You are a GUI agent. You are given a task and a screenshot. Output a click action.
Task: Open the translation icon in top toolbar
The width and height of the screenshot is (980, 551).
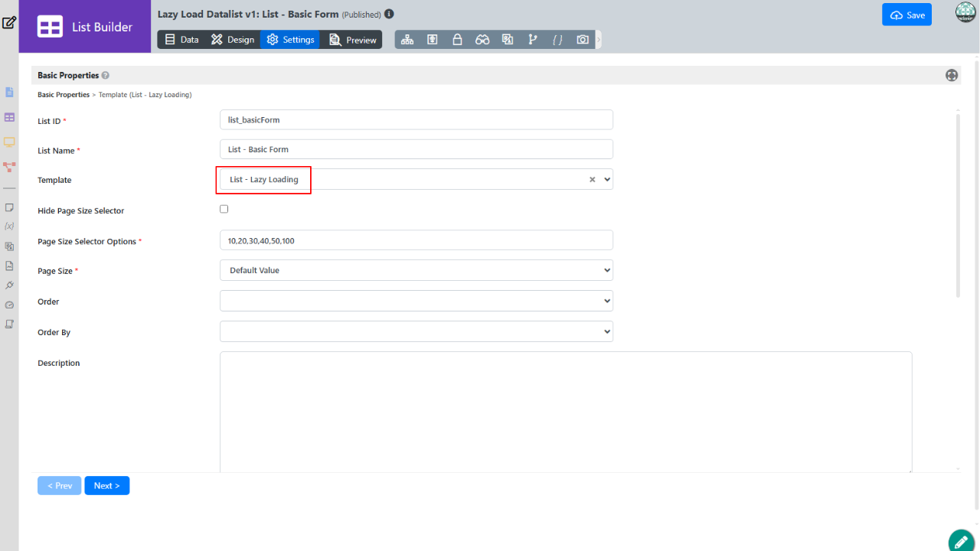pyautogui.click(x=508, y=40)
